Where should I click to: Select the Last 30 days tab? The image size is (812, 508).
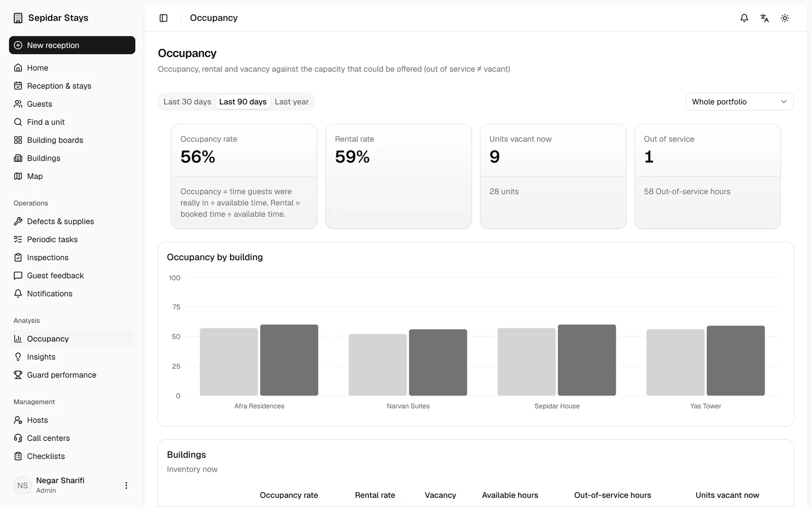187,102
